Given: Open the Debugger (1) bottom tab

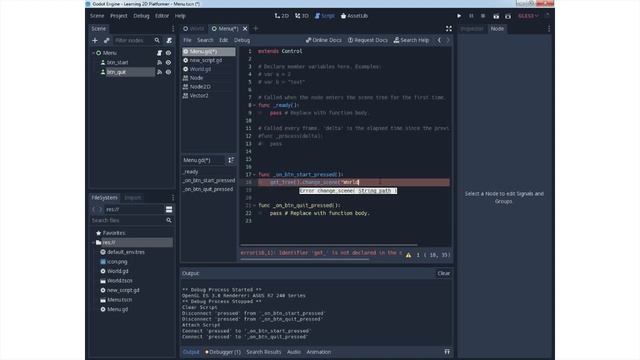Looking at the screenshot, I should coord(223,352).
